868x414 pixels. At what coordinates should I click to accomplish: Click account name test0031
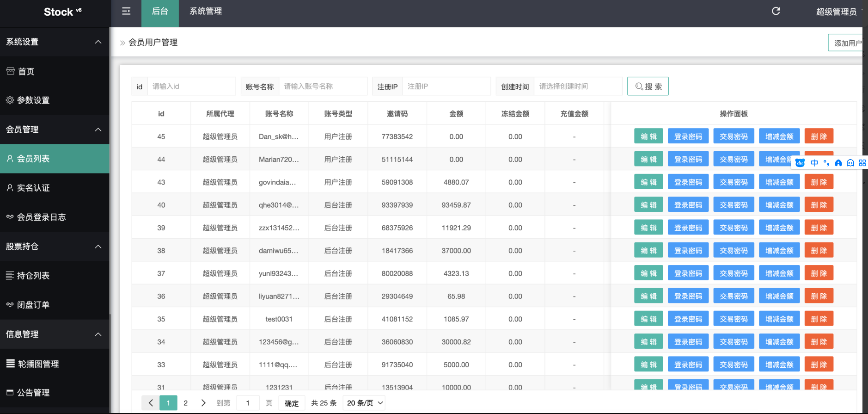click(x=279, y=319)
